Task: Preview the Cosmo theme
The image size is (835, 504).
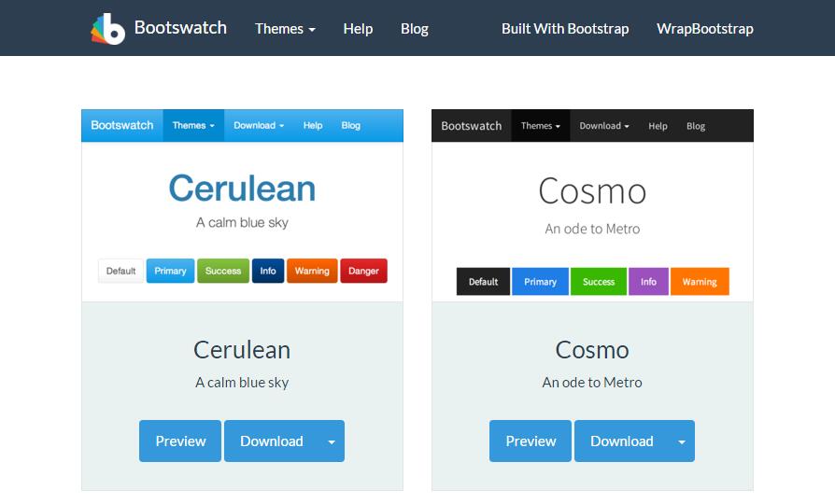Action: [x=531, y=441]
